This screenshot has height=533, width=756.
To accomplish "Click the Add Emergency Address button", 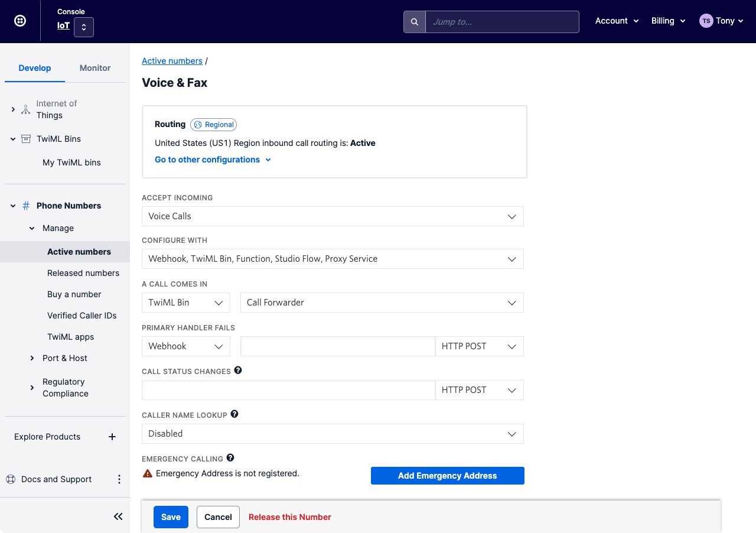I will pyautogui.click(x=447, y=476).
